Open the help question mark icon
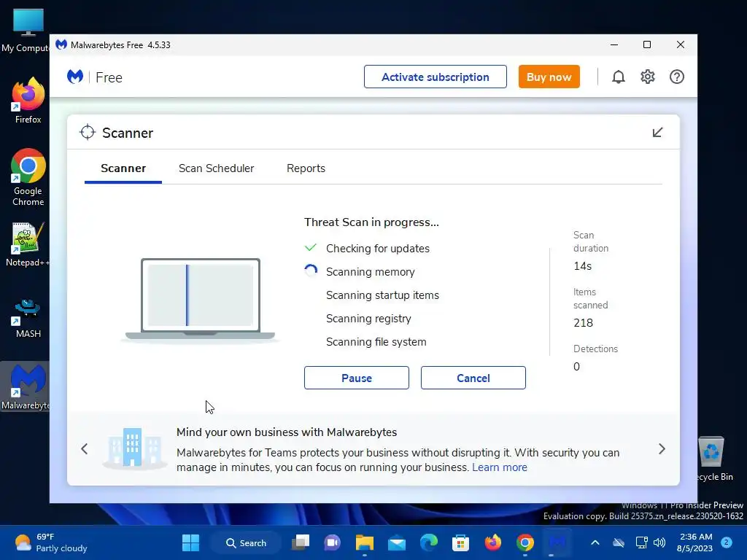This screenshot has height=560, width=747. pos(676,77)
